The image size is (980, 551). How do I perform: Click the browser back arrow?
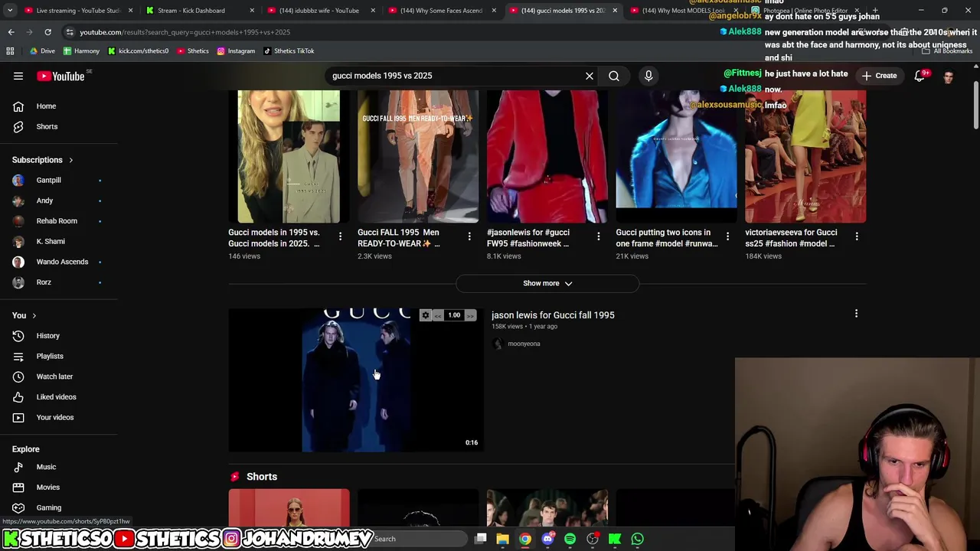coord(11,32)
